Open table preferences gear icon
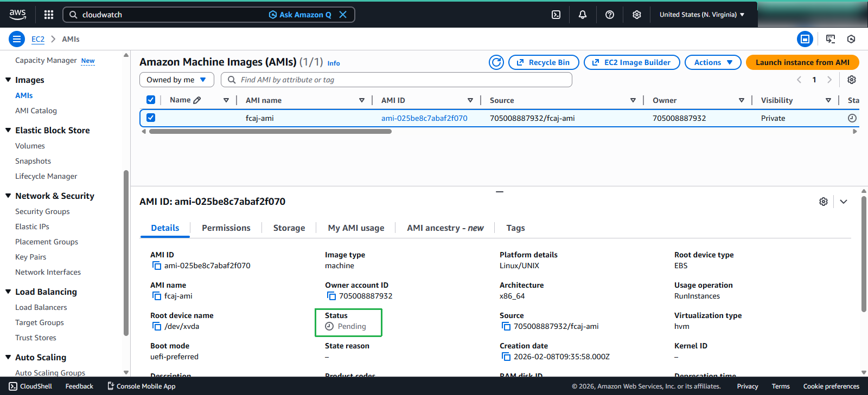The height and width of the screenshot is (395, 868). coord(852,80)
